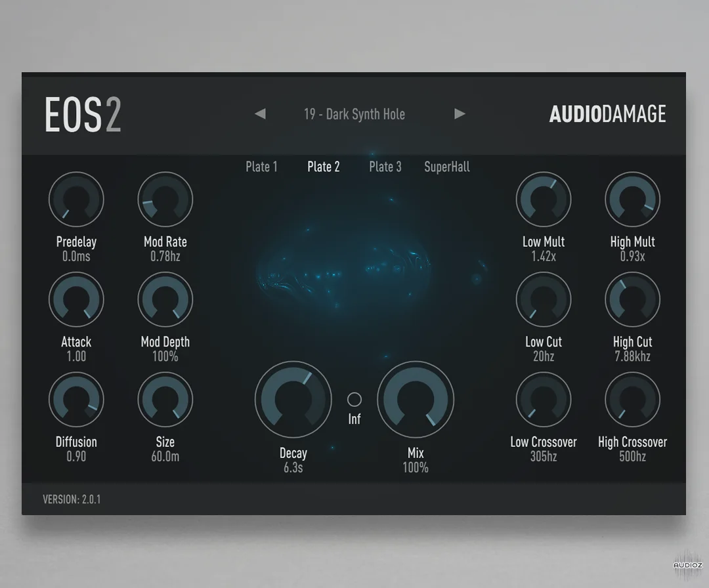Select the Plate 2 algorithm

pyautogui.click(x=323, y=167)
